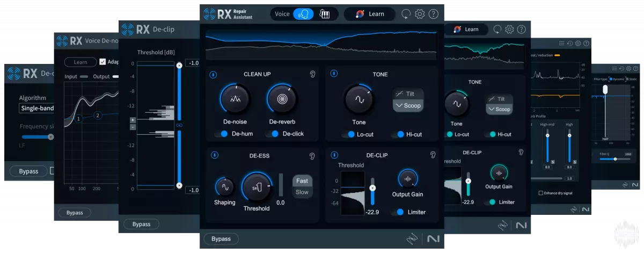Screen dimensions: 644x253
Task: Toggle the Limiter switch in De-clip
Action: 398,212
